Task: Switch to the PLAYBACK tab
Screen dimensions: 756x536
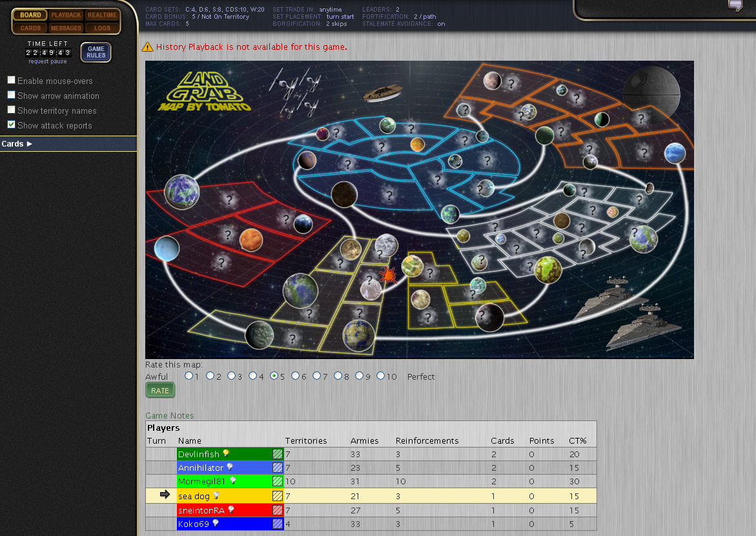Action: [66, 15]
